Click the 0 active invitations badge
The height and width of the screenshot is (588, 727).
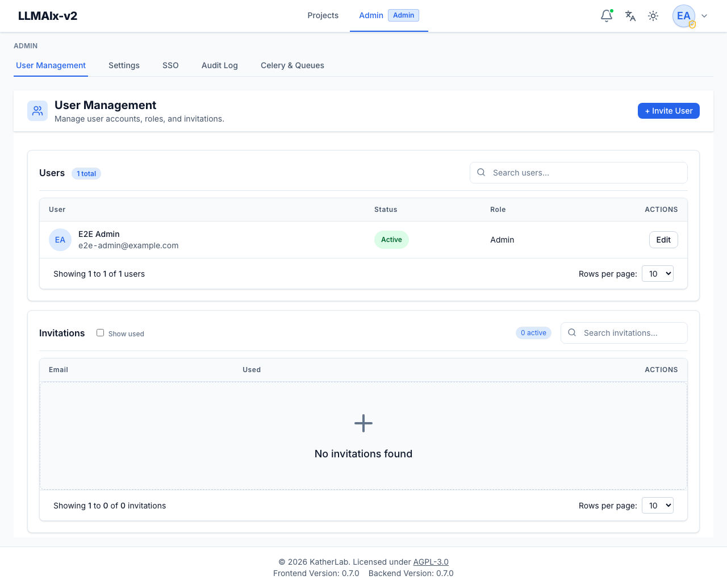pos(533,333)
